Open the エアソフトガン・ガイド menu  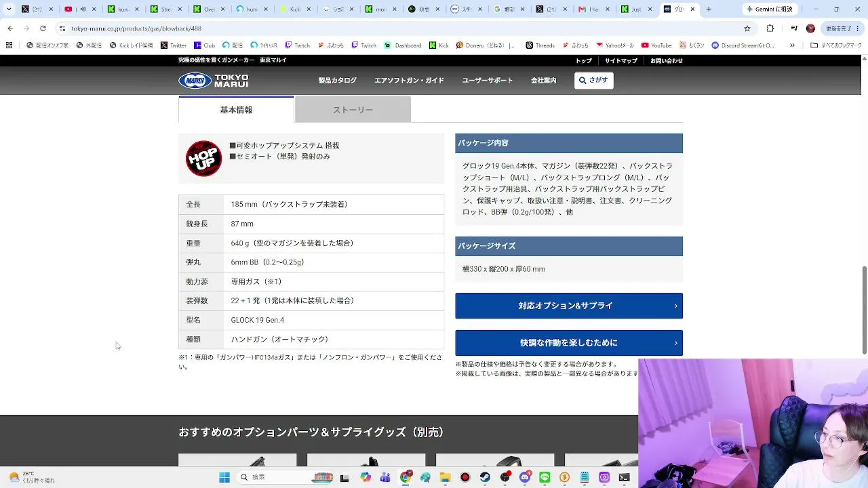coord(410,81)
